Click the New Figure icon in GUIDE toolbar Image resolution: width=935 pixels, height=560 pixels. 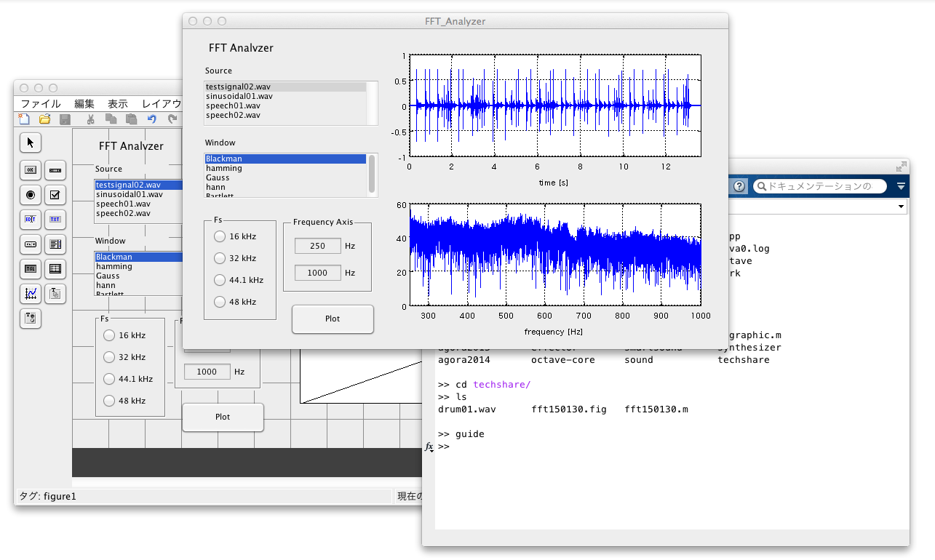(24, 119)
